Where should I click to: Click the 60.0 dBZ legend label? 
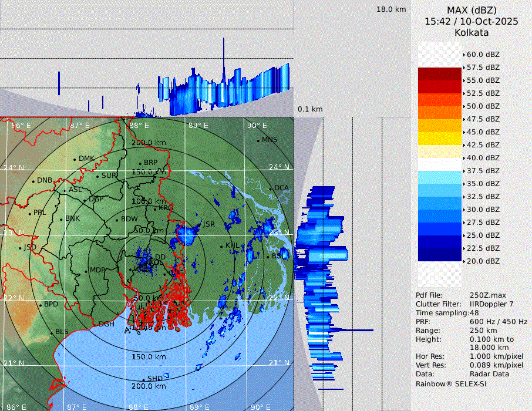[x=483, y=55]
